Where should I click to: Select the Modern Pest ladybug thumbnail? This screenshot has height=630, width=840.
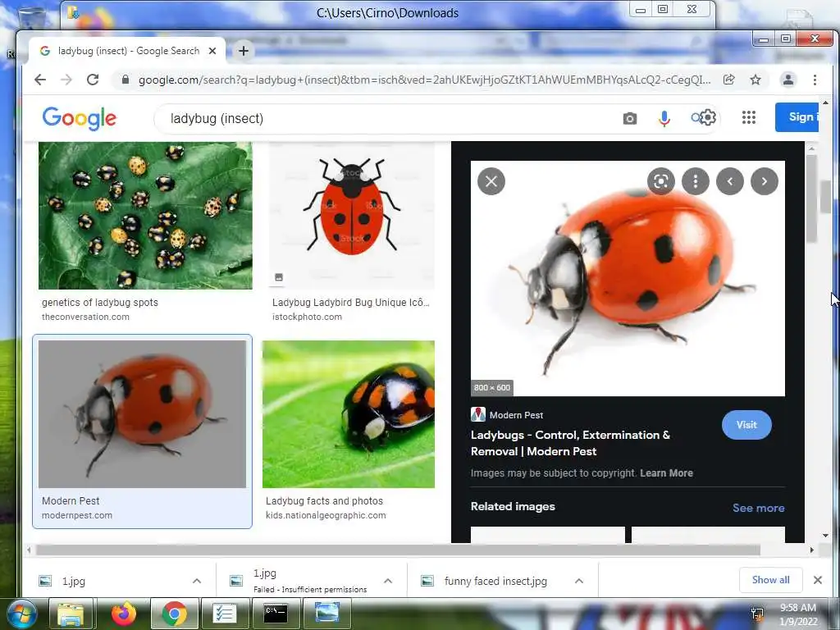pos(143,414)
